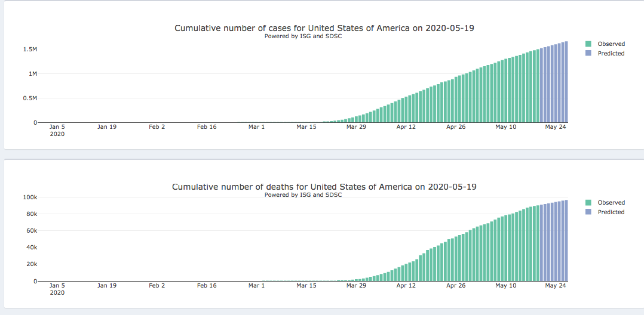Click the Apr 12 x-axis label on deaths chart
The width and height of the screenshot is (644, 315).
[x=406, y=286]
